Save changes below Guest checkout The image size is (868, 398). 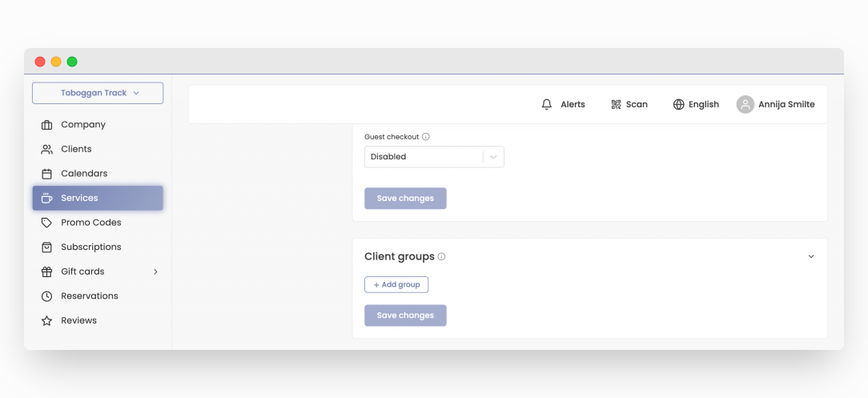tap(405, 198)
